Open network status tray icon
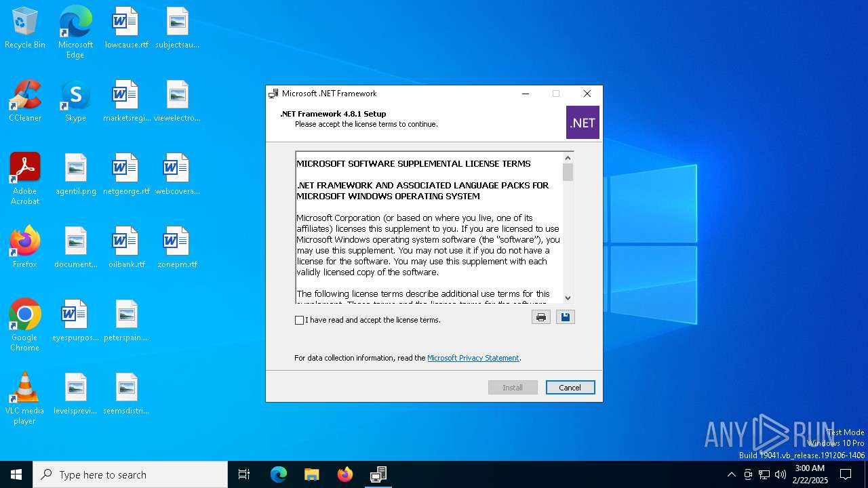The width and height of the screenshot is (868, 488). (x=764, y=474)
